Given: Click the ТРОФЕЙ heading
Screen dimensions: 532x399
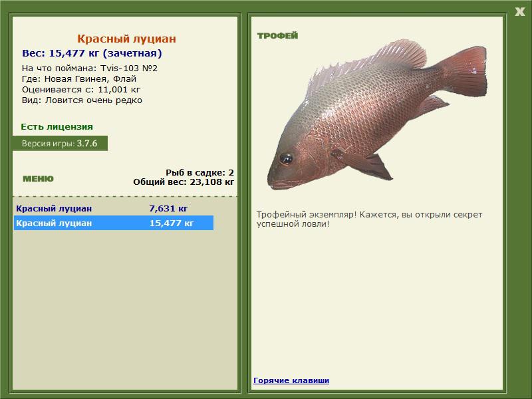Looking at the screenshot, I should tap(277, 36).
